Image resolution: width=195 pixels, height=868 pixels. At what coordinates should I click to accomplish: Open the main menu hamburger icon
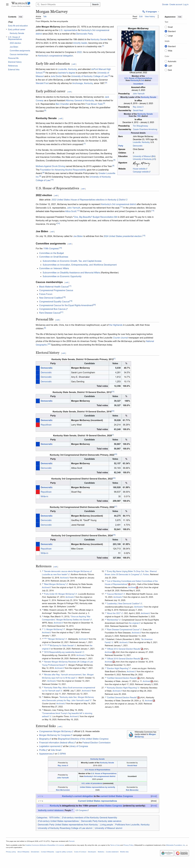pos(7,4)
